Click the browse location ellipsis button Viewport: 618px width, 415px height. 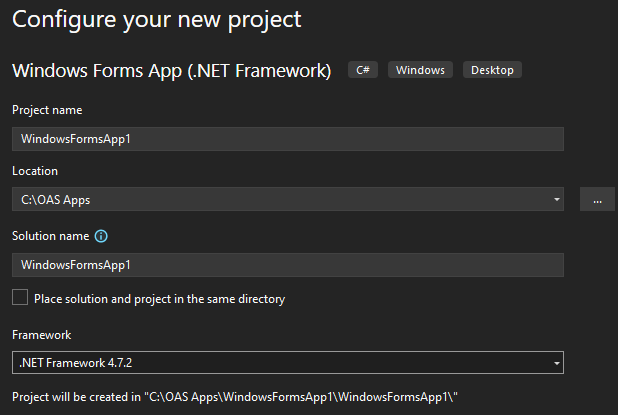[x=597, y=200]
